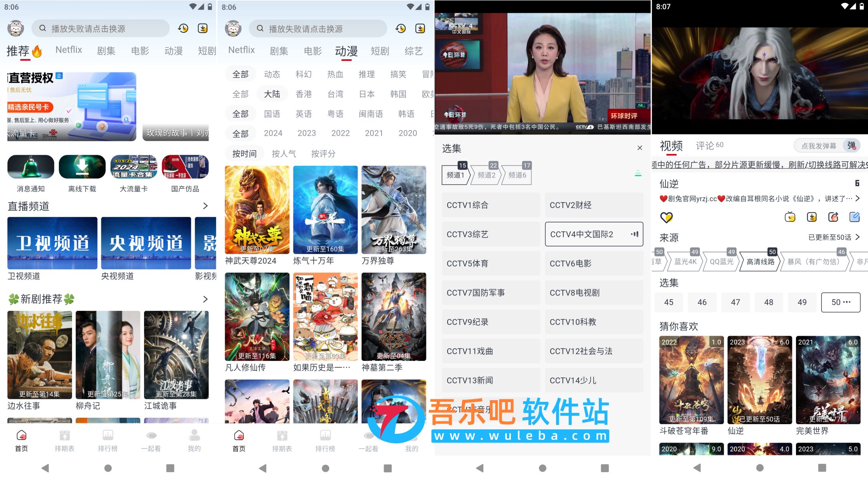The image size is (868, 481).
Task: Open the 央视频道 live channel thumbnail
Action: tap(146, 243)
